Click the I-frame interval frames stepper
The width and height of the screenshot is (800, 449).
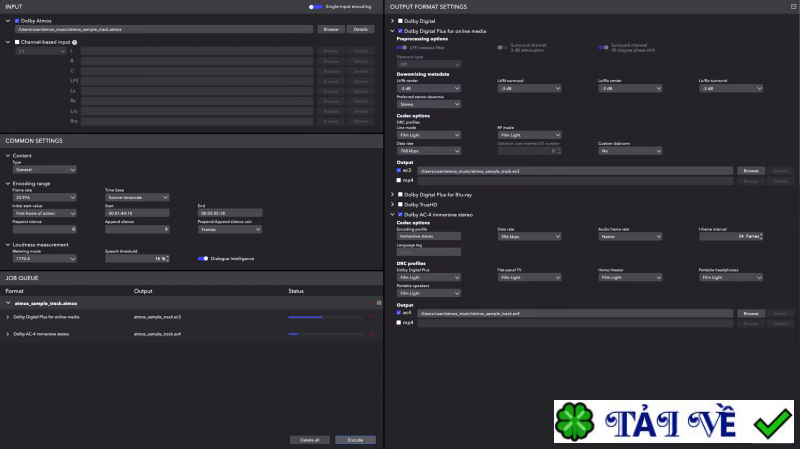[761, 236]
